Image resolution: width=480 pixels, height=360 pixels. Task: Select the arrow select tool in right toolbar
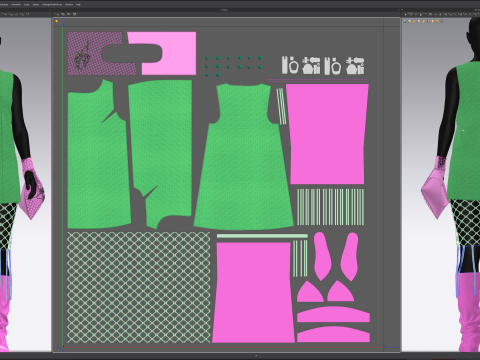(406, 14)
